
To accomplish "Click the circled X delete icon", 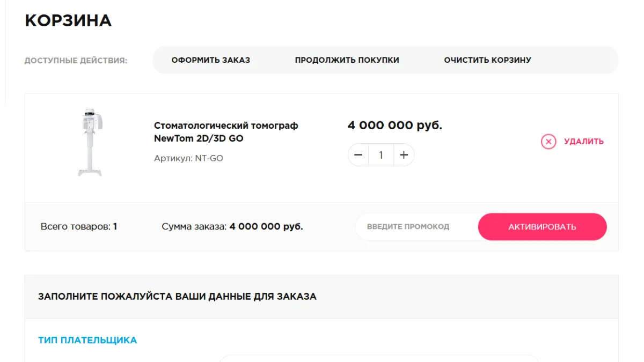I will point(548,142).
